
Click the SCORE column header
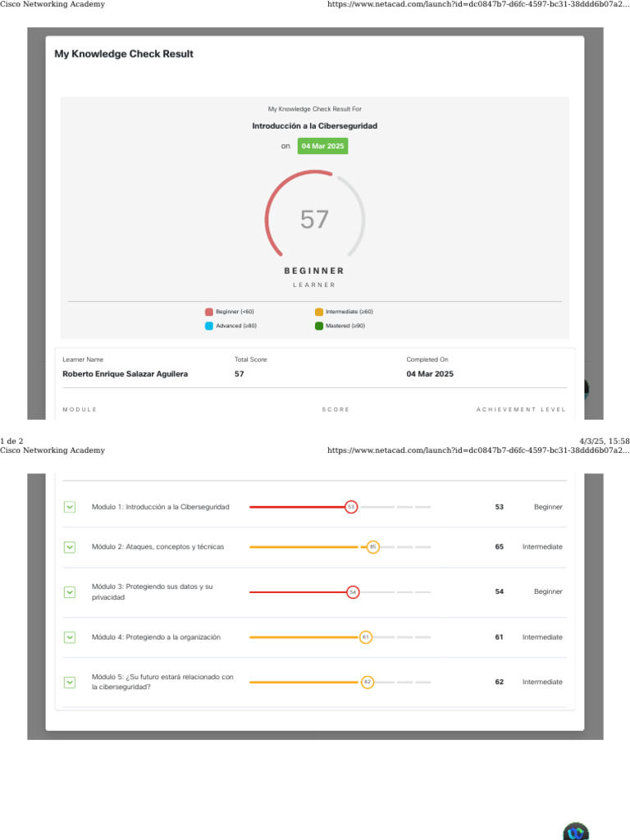pyautogui.click(x=336, y=409)
